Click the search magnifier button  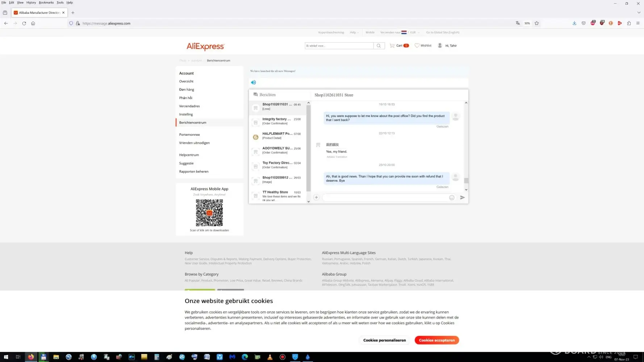(379, 46)
